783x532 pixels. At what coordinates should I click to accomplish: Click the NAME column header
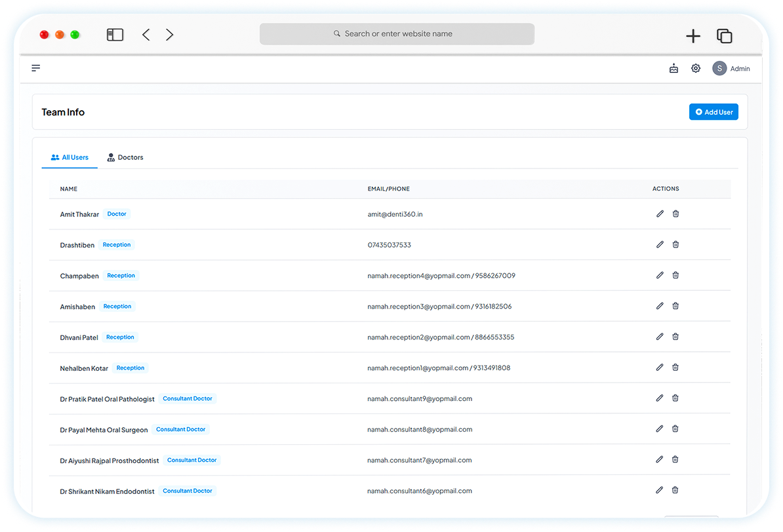coord(68,189)
